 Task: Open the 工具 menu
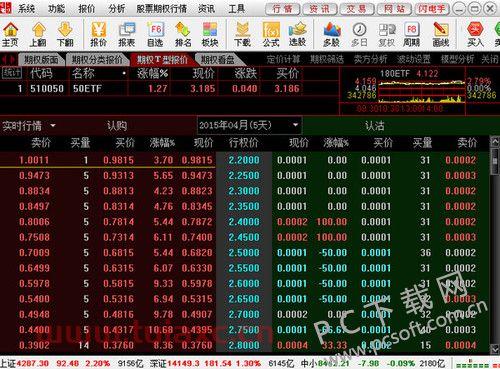(236, 8)
